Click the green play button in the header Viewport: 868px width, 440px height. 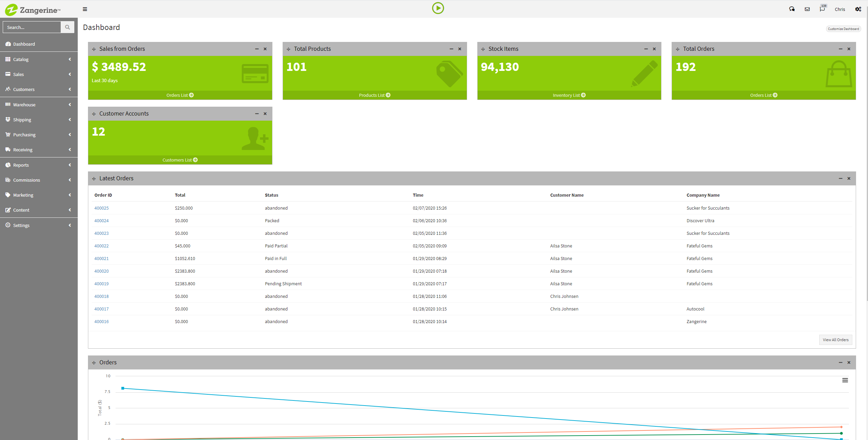click(438, 8)
